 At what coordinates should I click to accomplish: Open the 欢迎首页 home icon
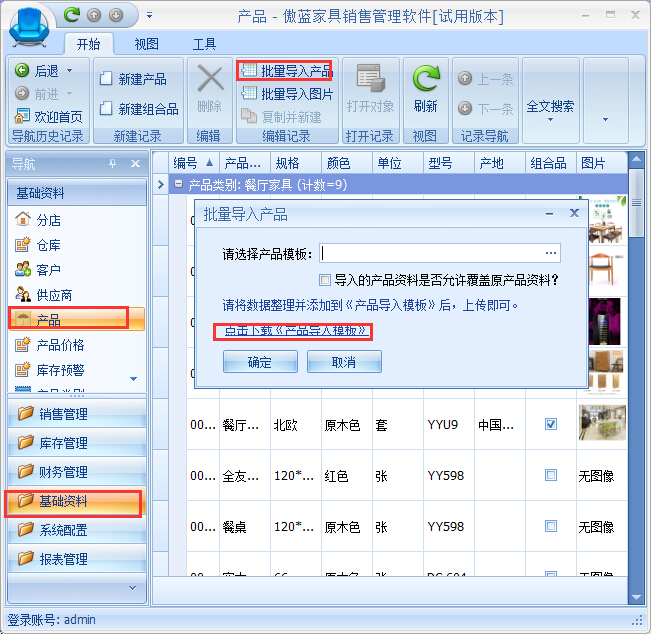pyautogui.click(x=23, y=117)
